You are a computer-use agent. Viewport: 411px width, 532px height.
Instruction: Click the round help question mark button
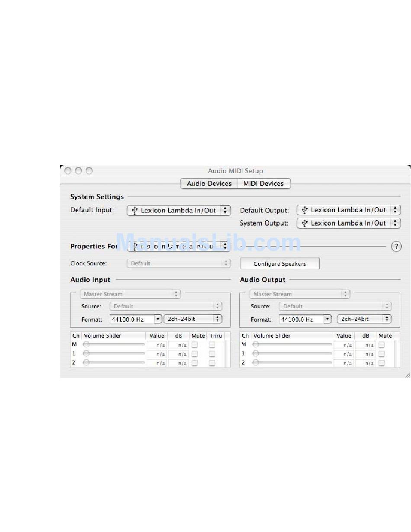[x=396, y=246]
